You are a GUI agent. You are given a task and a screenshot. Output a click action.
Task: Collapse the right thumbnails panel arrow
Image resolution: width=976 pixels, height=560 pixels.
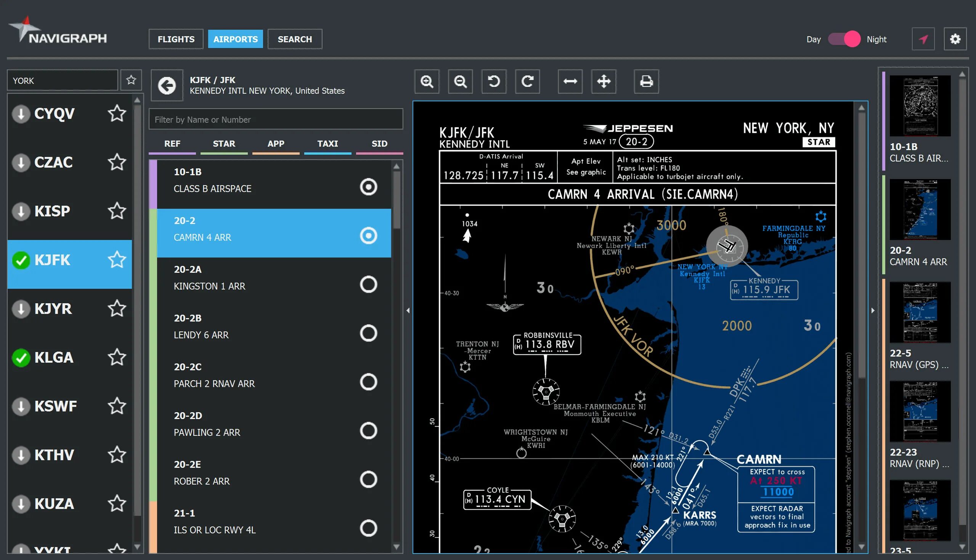coord(873,310)
